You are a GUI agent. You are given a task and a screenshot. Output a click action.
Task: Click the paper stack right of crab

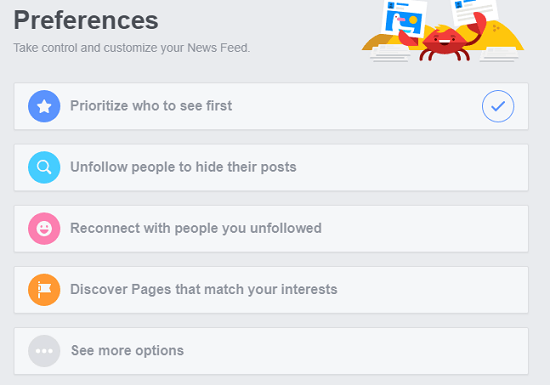(x=499, y=54)
